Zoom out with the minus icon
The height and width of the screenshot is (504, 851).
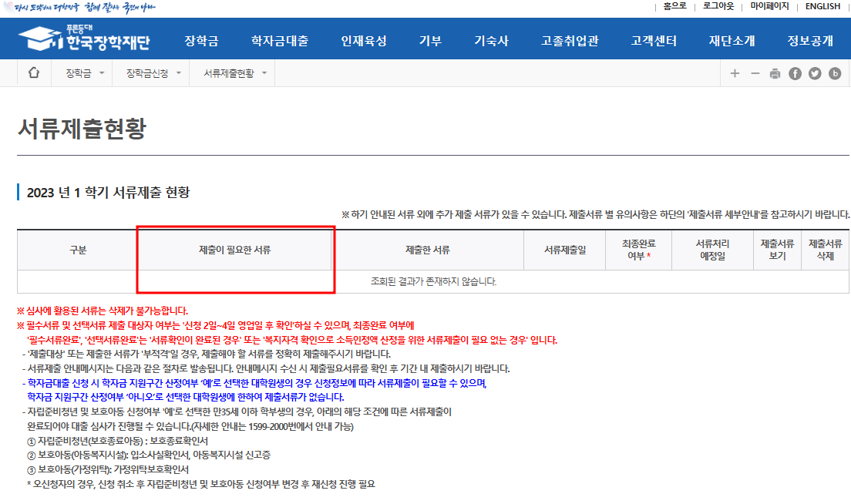coord(754,72)
